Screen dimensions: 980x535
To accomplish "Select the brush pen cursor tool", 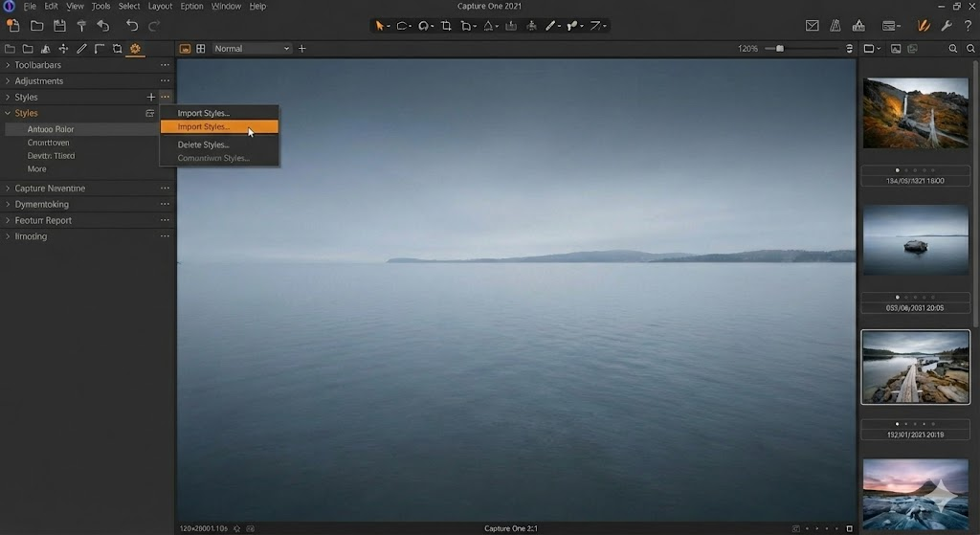I will point(550,26).
